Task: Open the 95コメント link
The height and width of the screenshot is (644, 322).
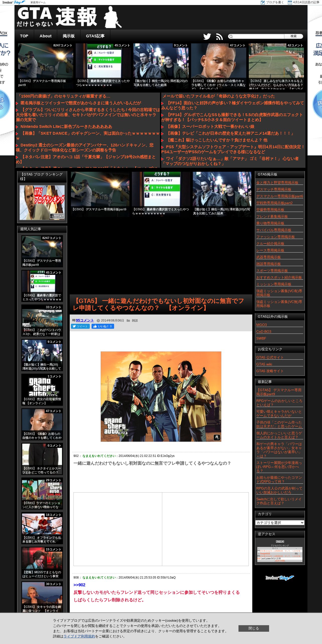Action: click(85, 320)
